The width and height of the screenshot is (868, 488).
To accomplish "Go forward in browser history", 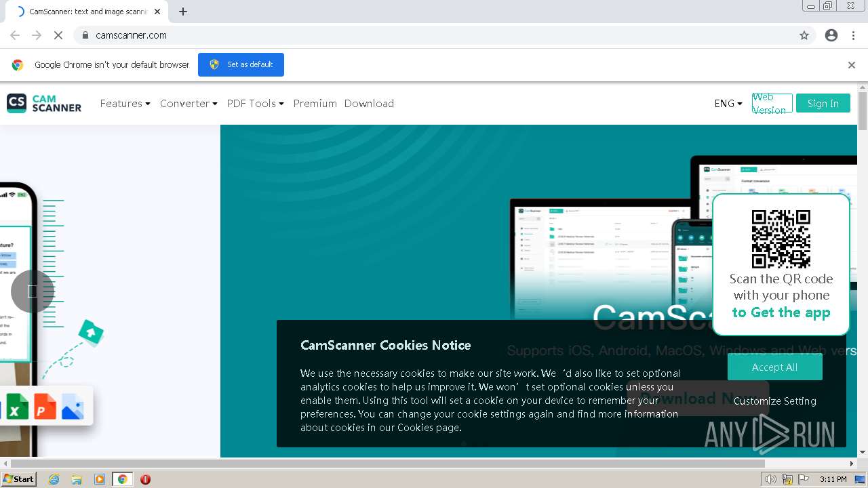I will [37, 35].
